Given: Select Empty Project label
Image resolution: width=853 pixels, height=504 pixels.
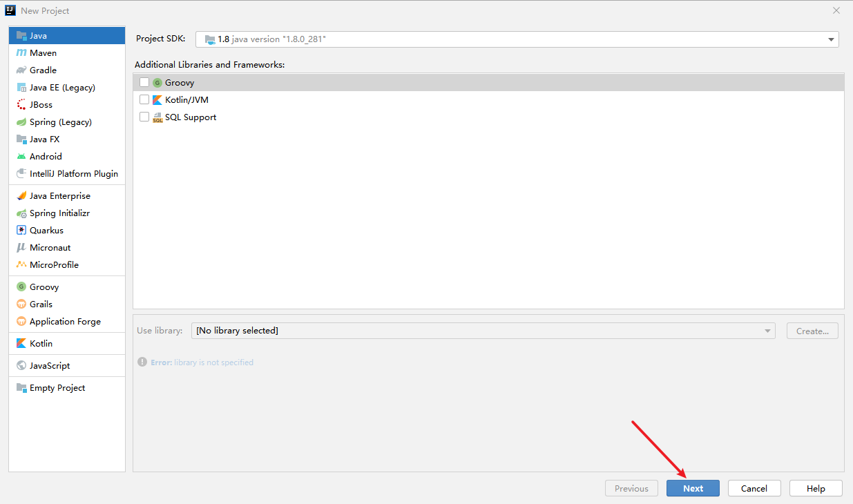Looking at the screenshot, I should [x=57, y=387].
